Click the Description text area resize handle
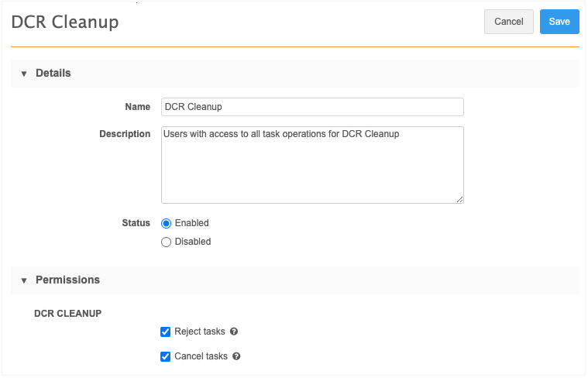This screenshot has height=378, width=588. (x=459, y=199)
